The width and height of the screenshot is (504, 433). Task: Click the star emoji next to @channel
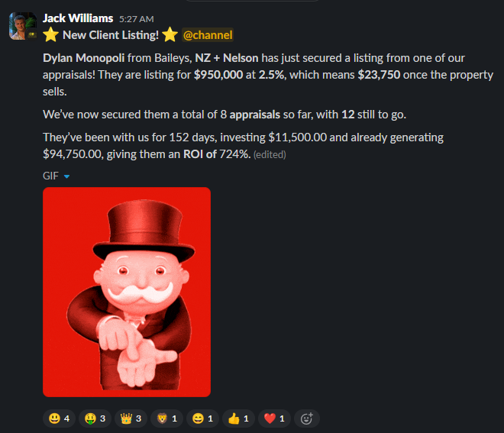click(170, 34)
